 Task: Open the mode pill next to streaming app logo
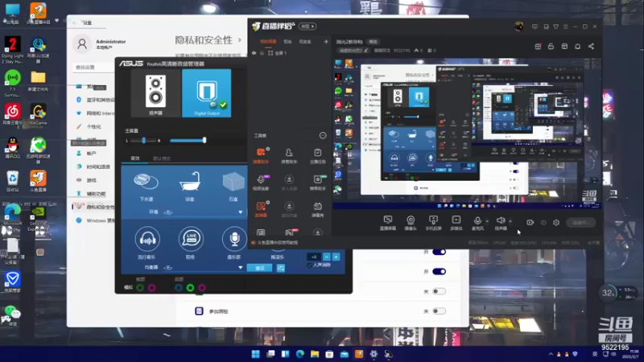point(308,27)
